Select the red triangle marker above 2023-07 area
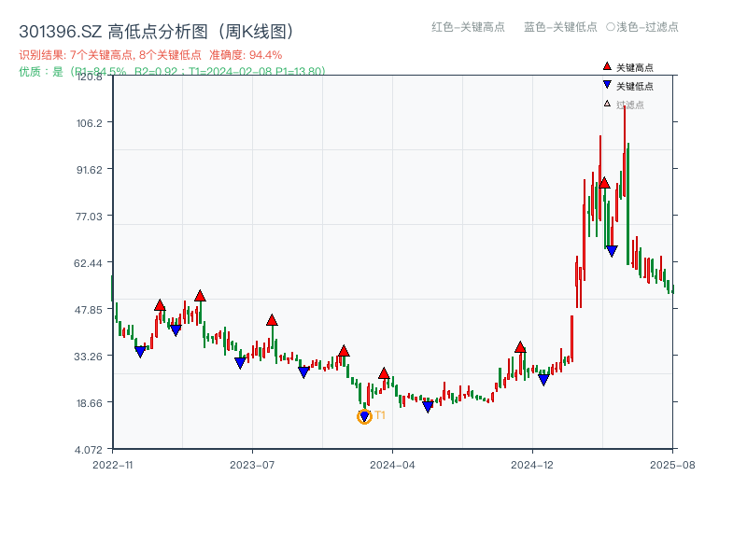 [x=272, y=318]
